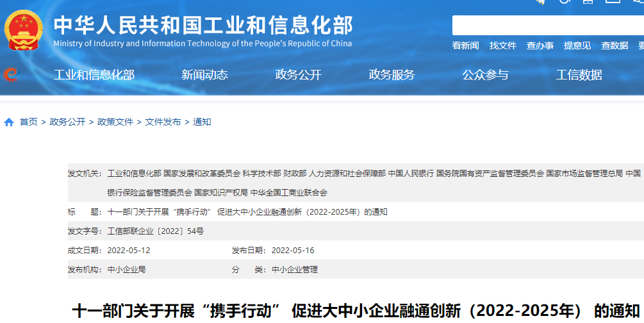The width and height of the screenshot is (644, 323).
Task: Click the 通知 breadcrumb link
Action: coord(202,122)
